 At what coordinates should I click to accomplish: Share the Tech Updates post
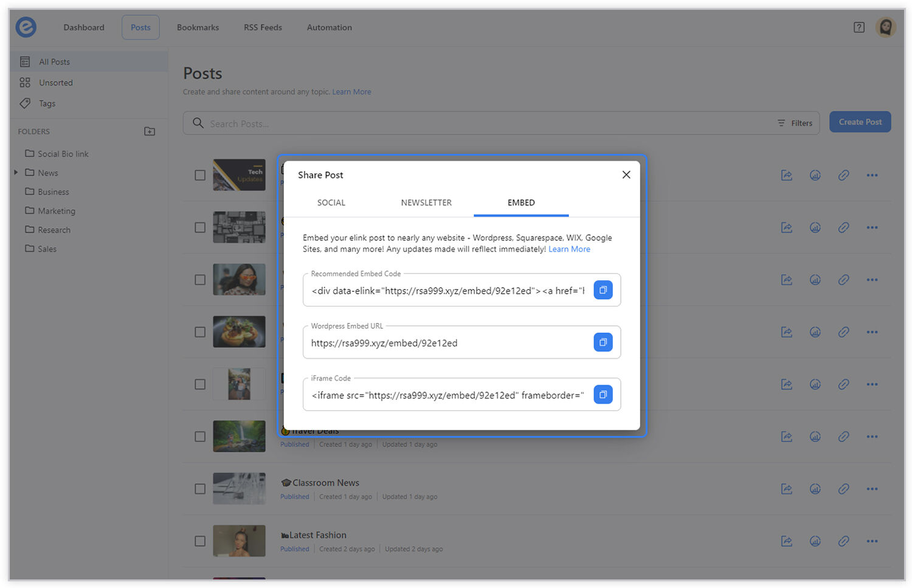click(x=786, y=175)
